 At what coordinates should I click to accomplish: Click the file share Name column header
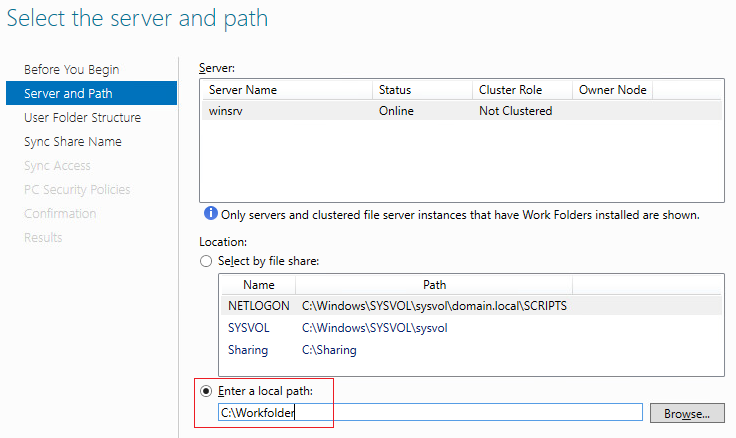click(258, 284)
